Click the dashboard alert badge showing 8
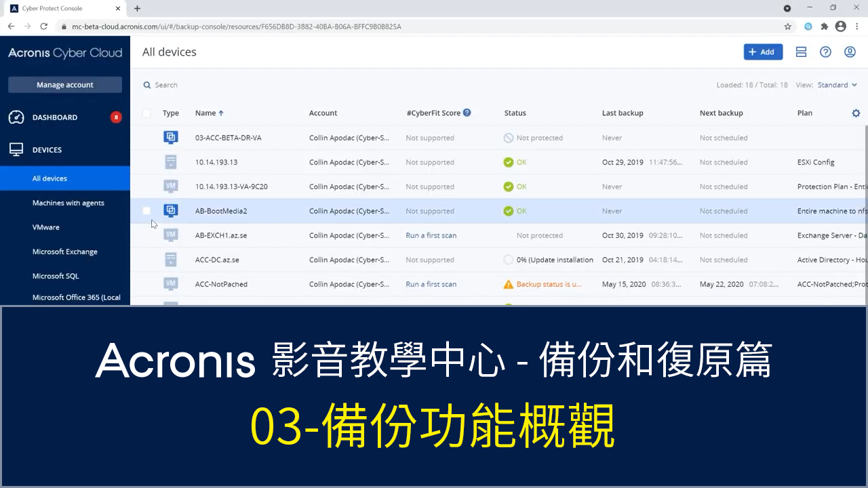Viewport: 868px width, 488px height. (116, 117)
